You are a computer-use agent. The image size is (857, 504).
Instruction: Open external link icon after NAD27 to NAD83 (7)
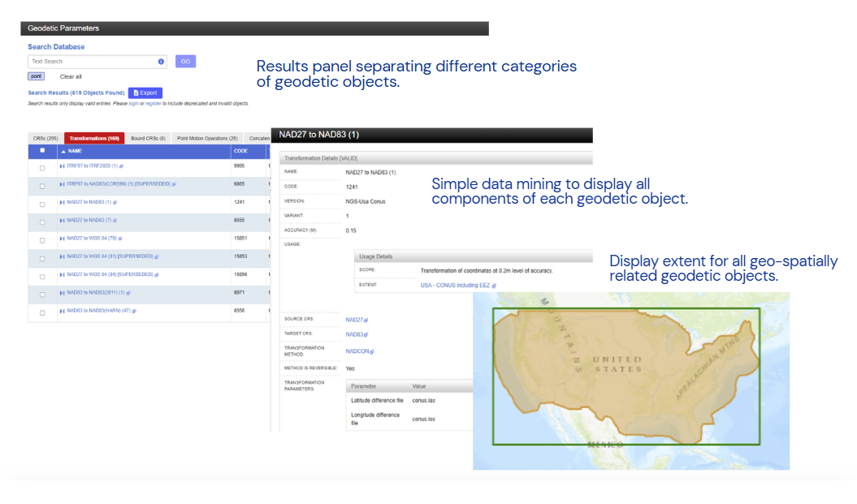pyautogui.click(x=115, y=220)
